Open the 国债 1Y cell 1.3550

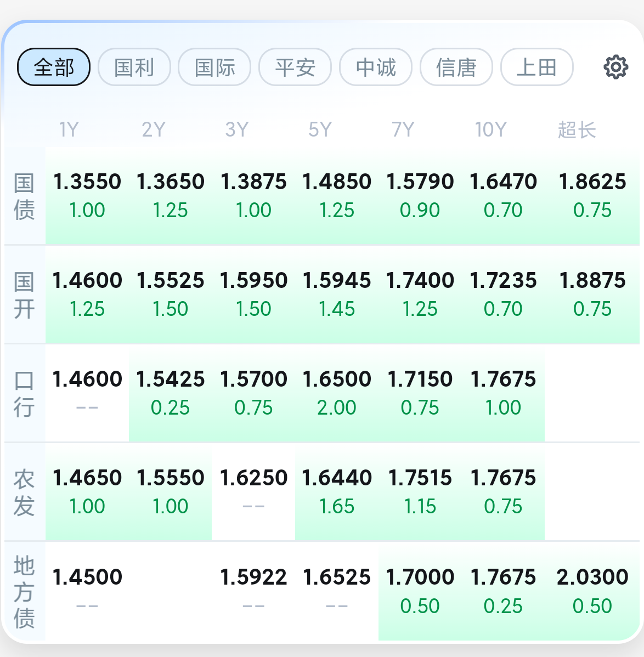[x=87, y=196]
